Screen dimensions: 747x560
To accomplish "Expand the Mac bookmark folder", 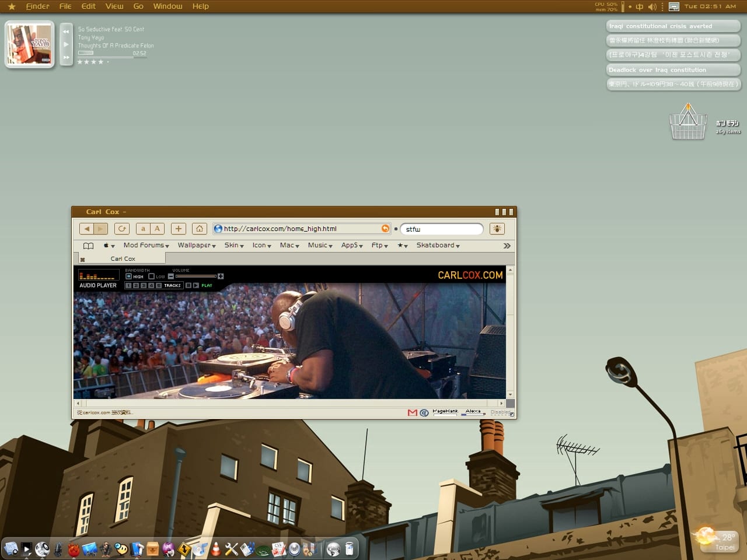I will tap(289, 246).
